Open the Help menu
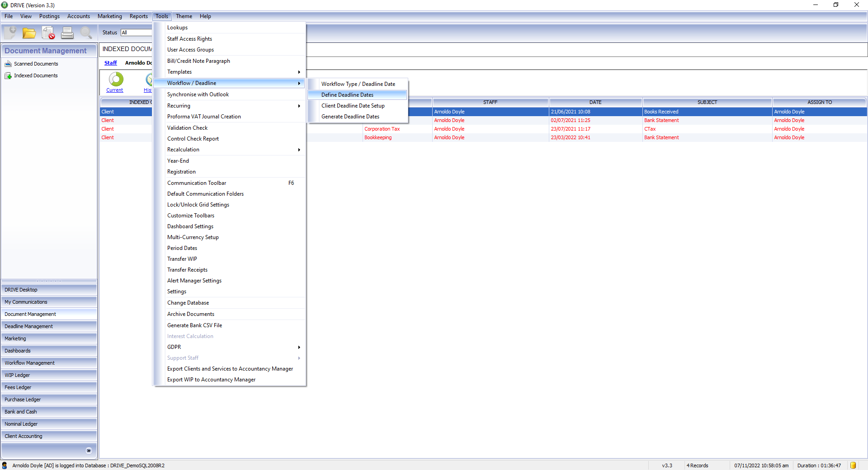Image resolution: width=868 pixels, height=470 pixels. (205, 16)
